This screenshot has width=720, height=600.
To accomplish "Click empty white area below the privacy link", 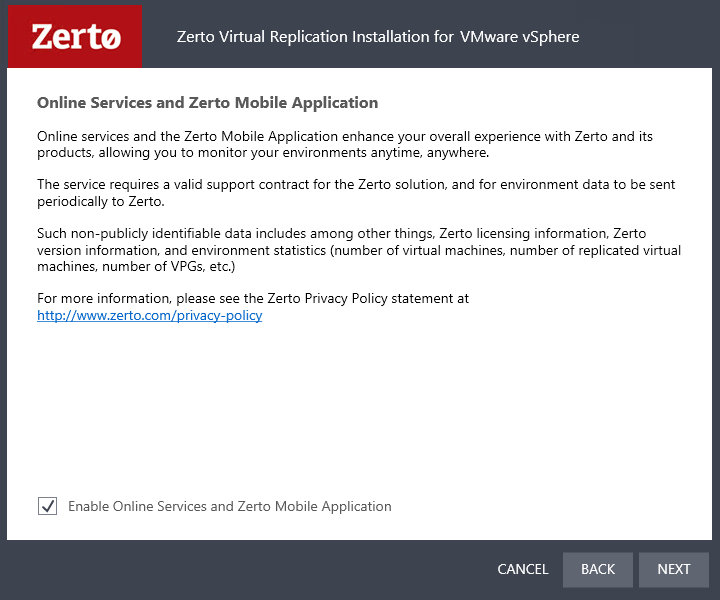I will coord(358,404).
